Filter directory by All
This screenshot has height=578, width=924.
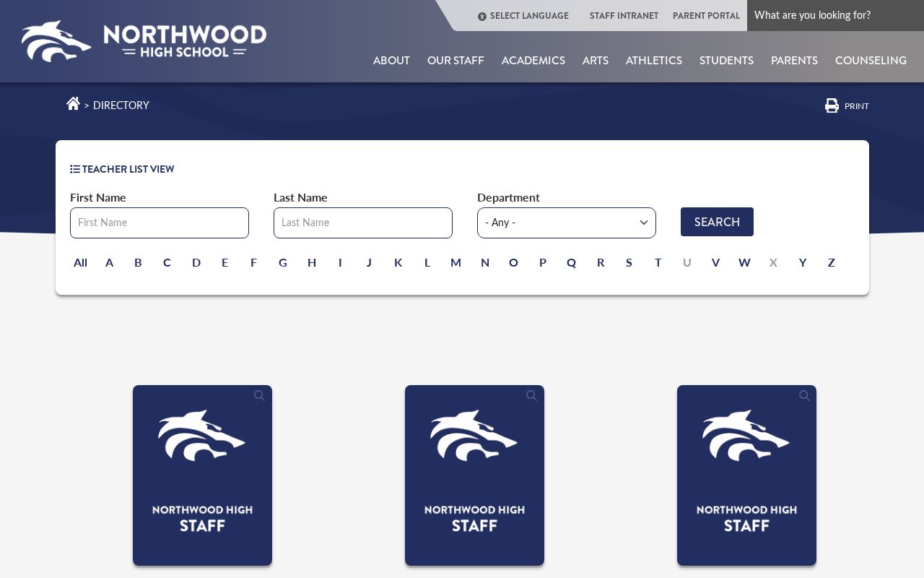(x=80, y=262)
